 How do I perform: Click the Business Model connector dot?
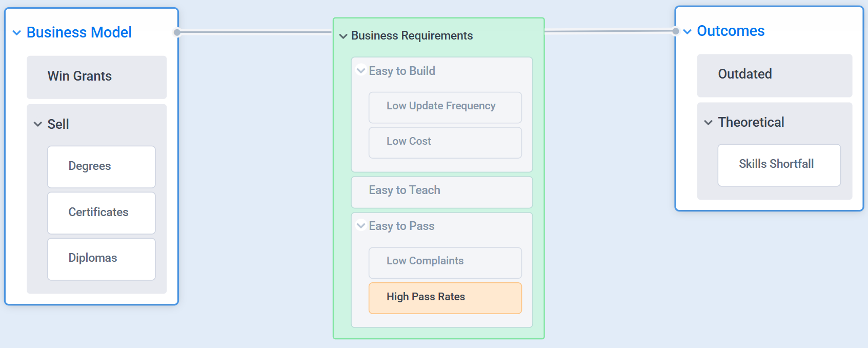click(177, 32)
